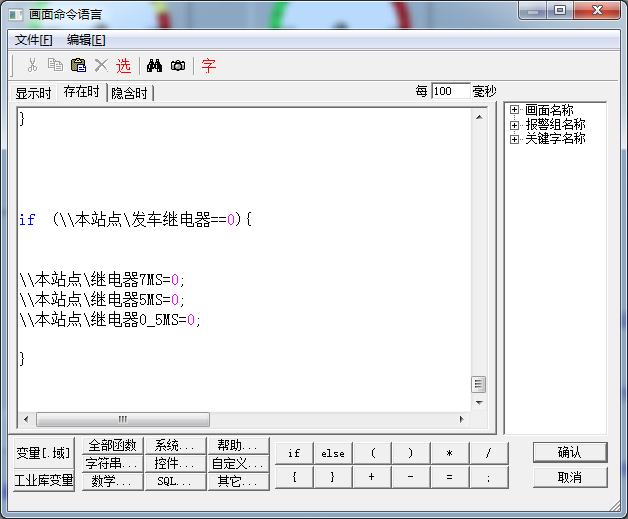Open Find with the binoculars icon
Image resolution: width=628 pixels, height=519 pixels.
[x=155, y=66]
